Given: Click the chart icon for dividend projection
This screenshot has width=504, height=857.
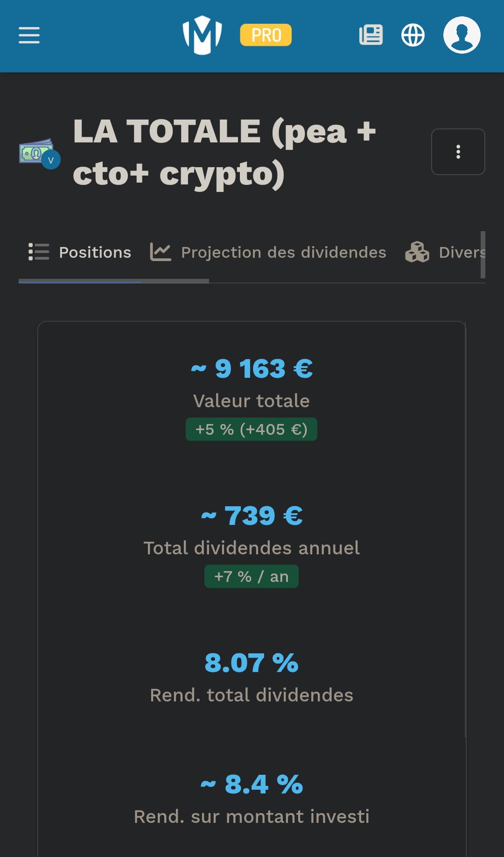Looking at the screenshot, I should pos(161,252).
